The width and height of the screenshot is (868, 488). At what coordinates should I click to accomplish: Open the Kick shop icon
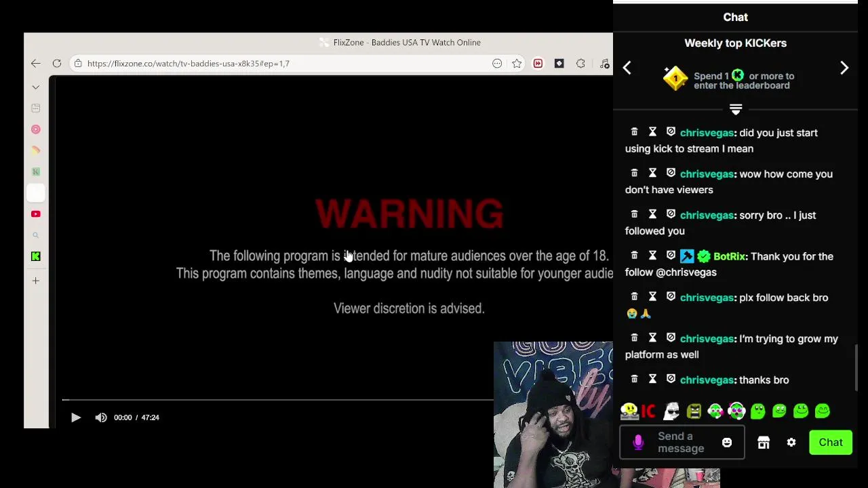click(x=764, y=443)
